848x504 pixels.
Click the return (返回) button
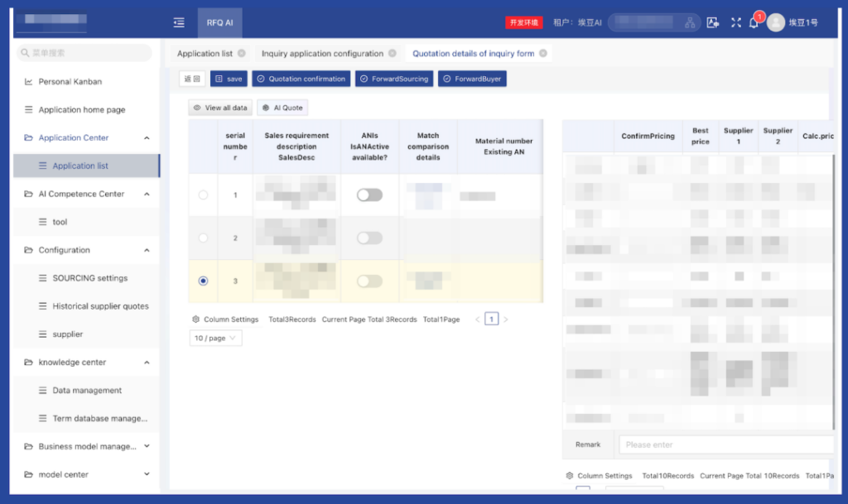[192, 79]
